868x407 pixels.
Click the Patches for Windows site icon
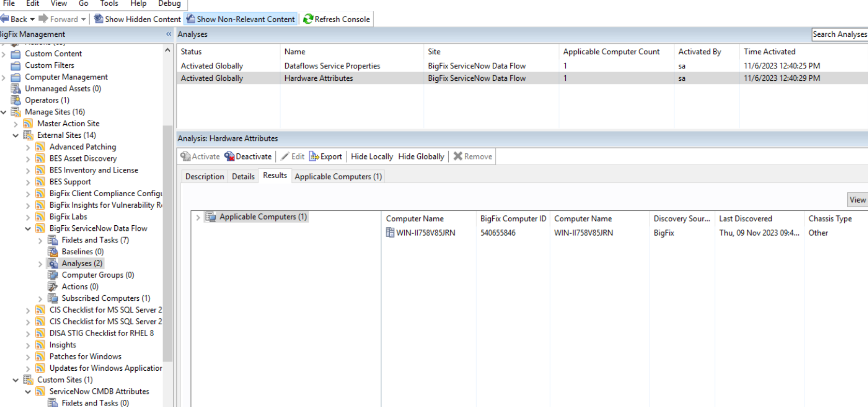(40, 357)
